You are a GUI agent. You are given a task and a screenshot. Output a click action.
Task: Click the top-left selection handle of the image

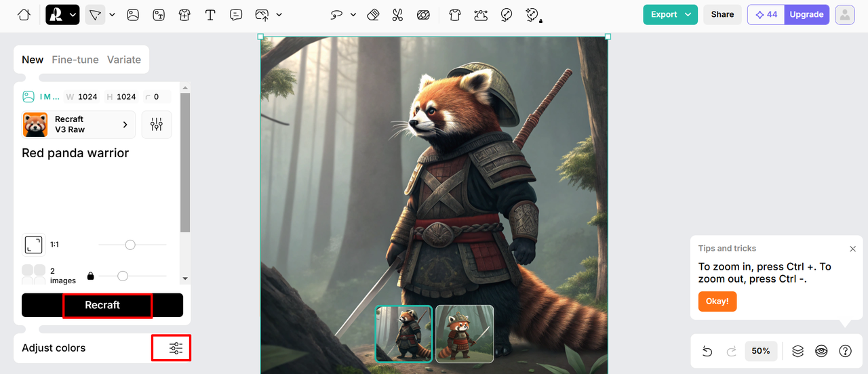click(260, 37)
